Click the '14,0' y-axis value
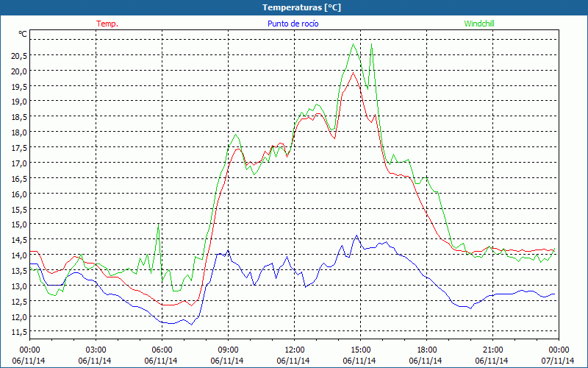The width and height of the screenshot is (588, 368). click(x=19, y=255)
